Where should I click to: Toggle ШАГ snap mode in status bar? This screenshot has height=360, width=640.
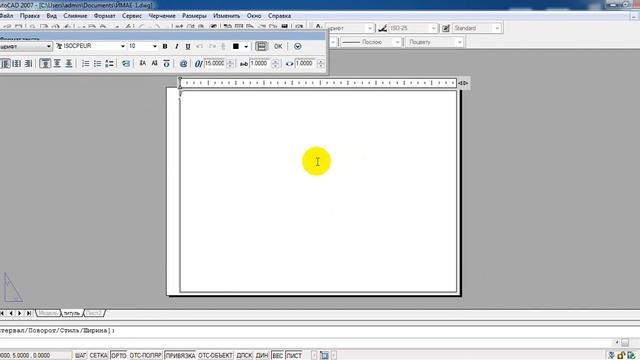[x=80, y=356]
